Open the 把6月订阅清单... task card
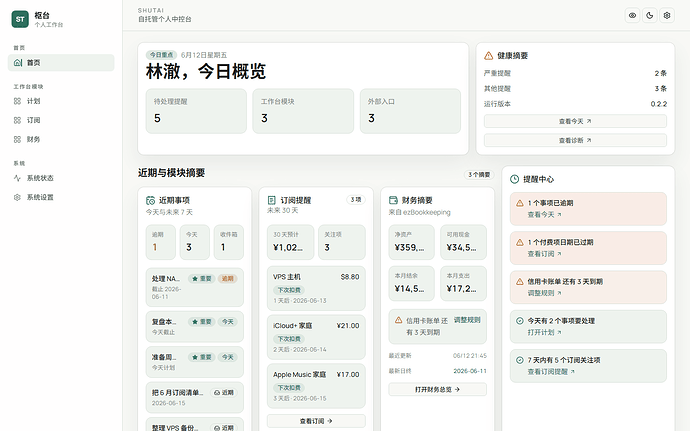Image resolution: width=690 pixels, height=431 pixels. point(195,398)
